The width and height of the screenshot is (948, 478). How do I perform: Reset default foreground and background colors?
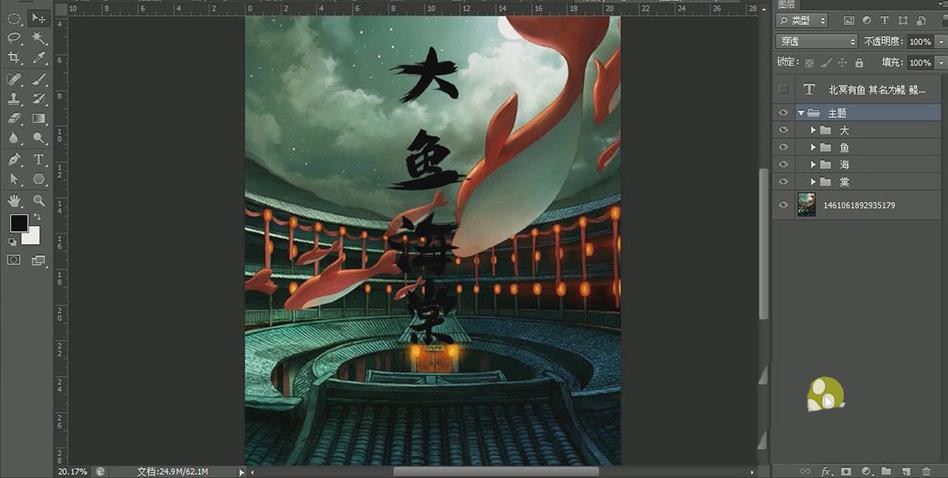click(12, 241)
